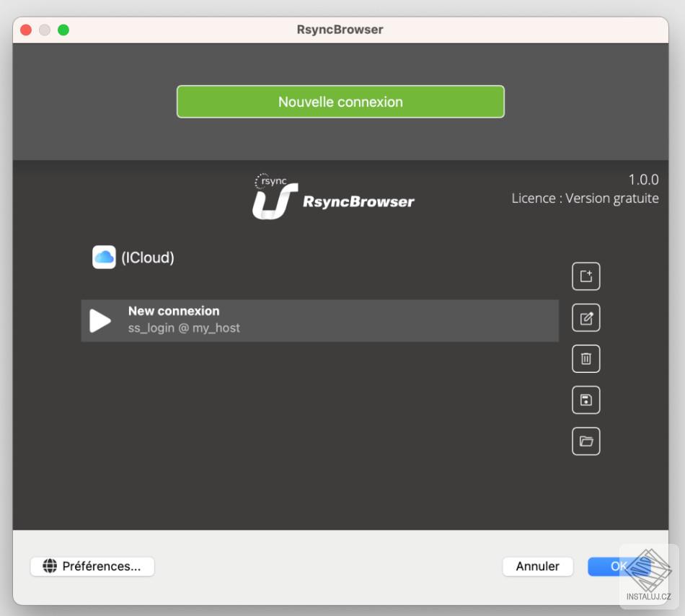Image resolution: width=685 pixels, height=616 pixels.
Task: Delete the connection using the trash icon
Action: 585,358
